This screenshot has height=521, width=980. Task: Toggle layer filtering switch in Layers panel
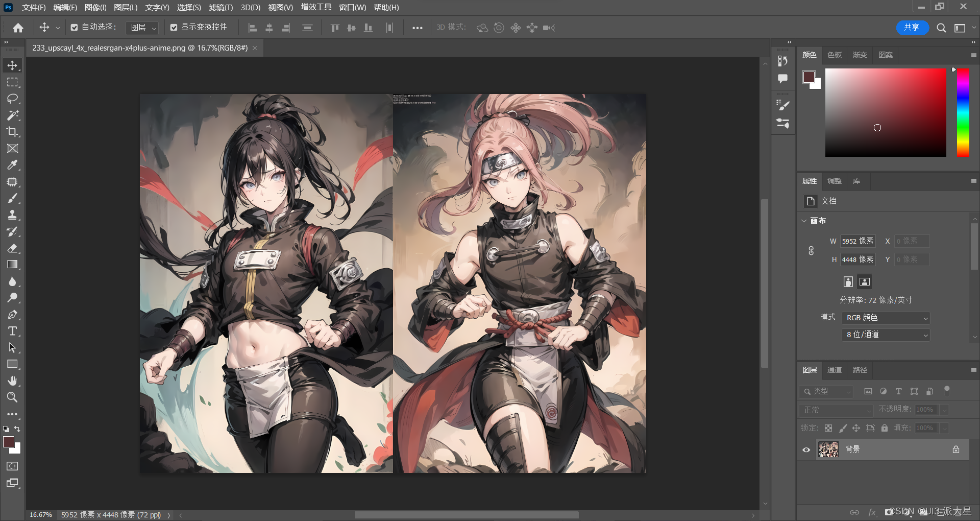[947, 391]
